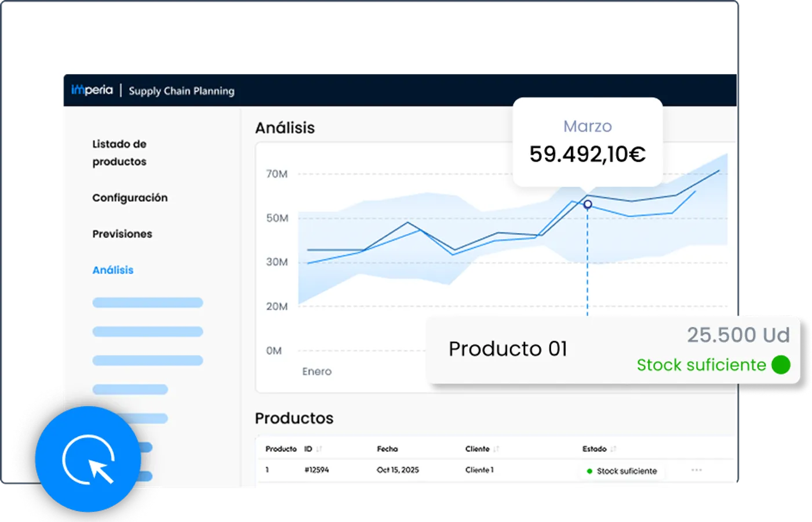This screenshot has width=812, height=522.
Task: Click the Producto 01 stock card
Action: 613,349
